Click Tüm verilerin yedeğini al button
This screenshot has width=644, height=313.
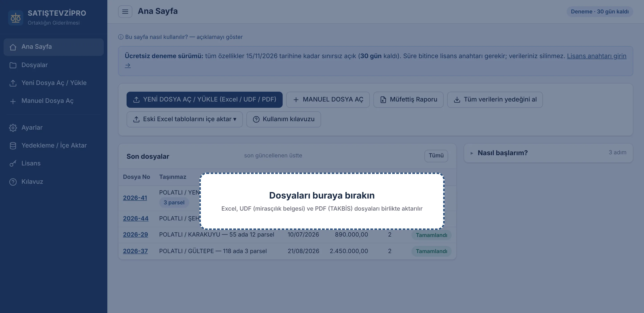click(x=495, y=99)
